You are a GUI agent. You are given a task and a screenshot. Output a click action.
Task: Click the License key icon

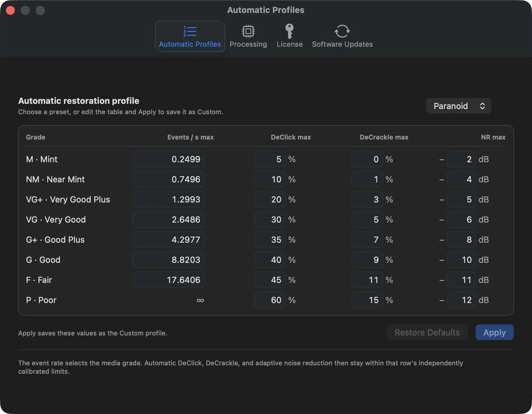click(x=289, y=31)
